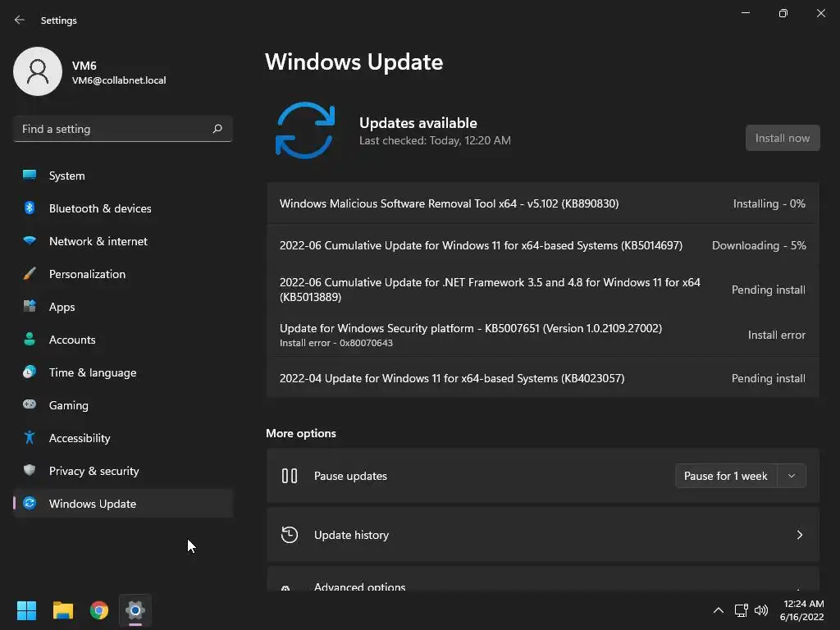Select the Privacy & security shield icon
840x630 pixels.
30,470
